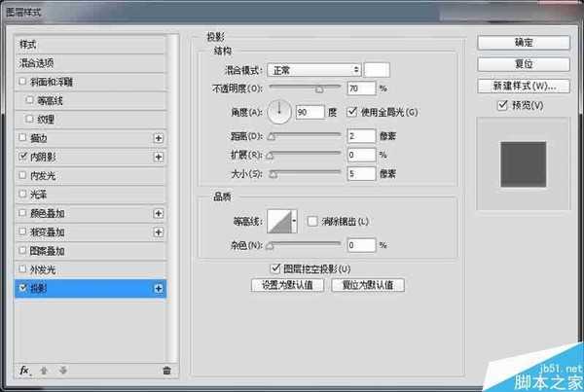Click the angle value field showing 90
Viewport: 584px width, 392px height.
click(310, 112)
